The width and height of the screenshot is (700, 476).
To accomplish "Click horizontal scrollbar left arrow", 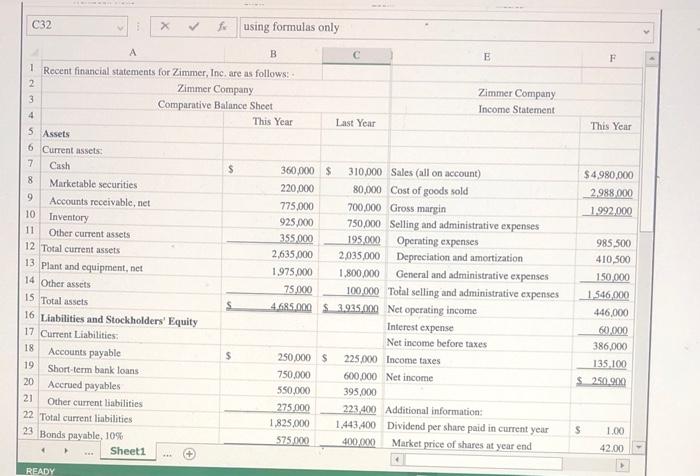I will pyautogui.click(x=398, y=459).
